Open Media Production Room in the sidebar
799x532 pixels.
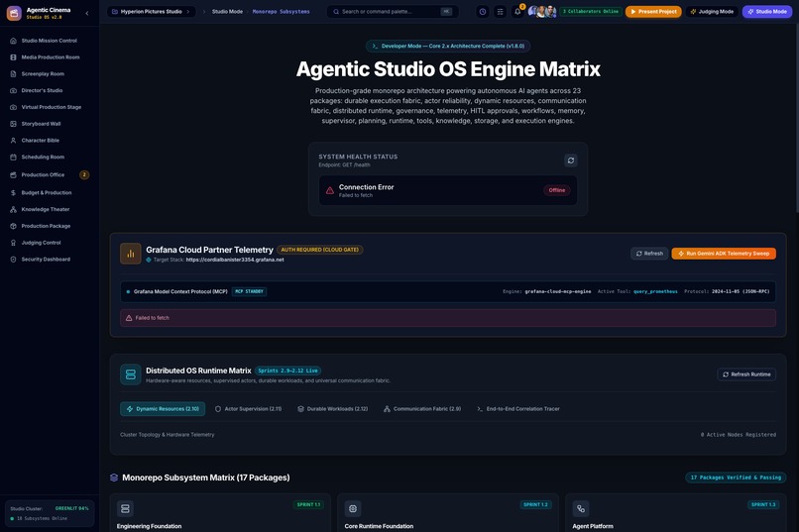[50, 57]
